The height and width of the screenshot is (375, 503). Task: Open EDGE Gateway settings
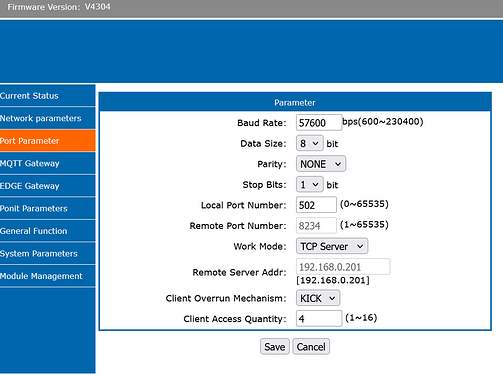click(47, 186)
